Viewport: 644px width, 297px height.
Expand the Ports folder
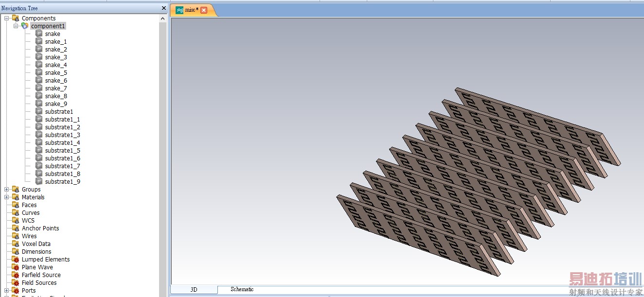[7, 291]
